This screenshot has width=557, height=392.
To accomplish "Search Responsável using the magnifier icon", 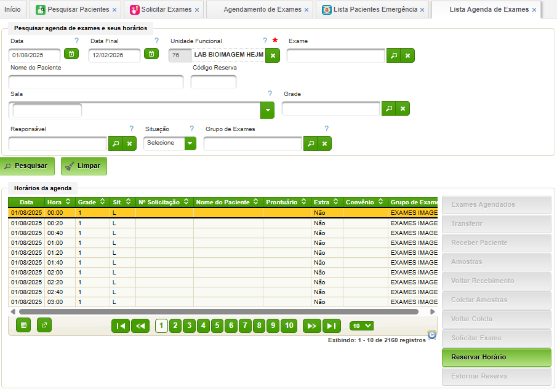I will click(115, 143).
